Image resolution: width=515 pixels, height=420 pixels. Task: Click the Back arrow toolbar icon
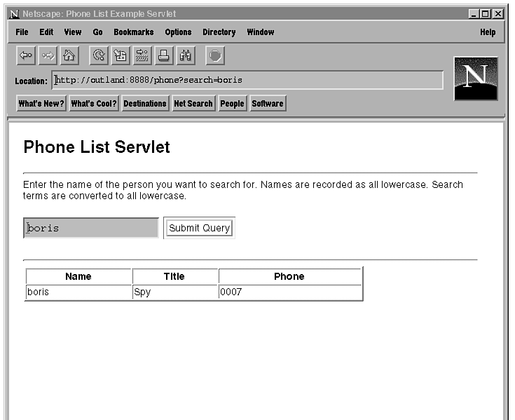pos(26,55)
